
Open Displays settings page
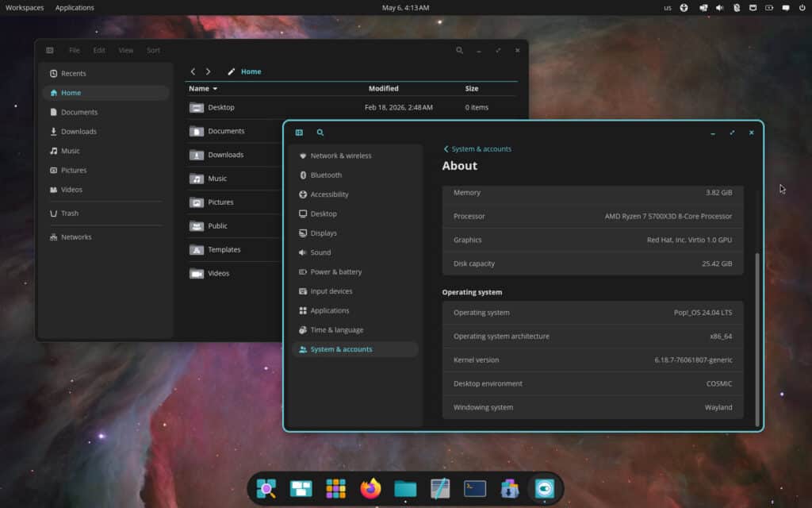[x=355, y=233]
